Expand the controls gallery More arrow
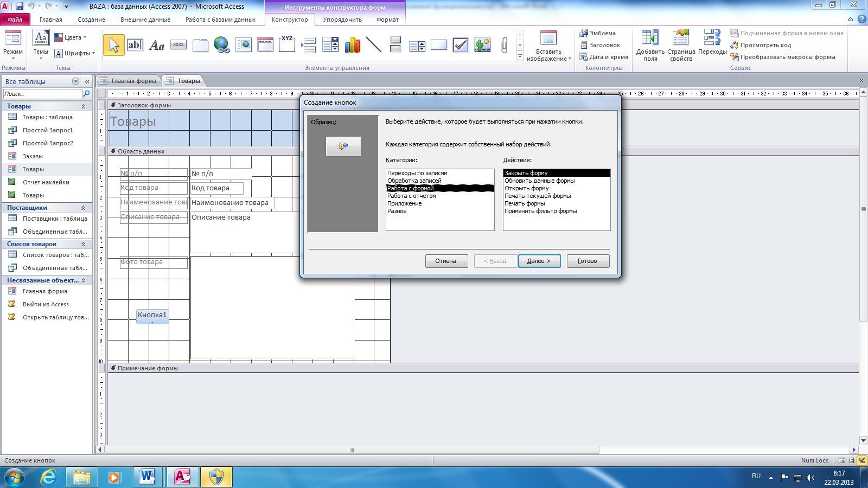 pyautogui.click(x=520, y=56)
